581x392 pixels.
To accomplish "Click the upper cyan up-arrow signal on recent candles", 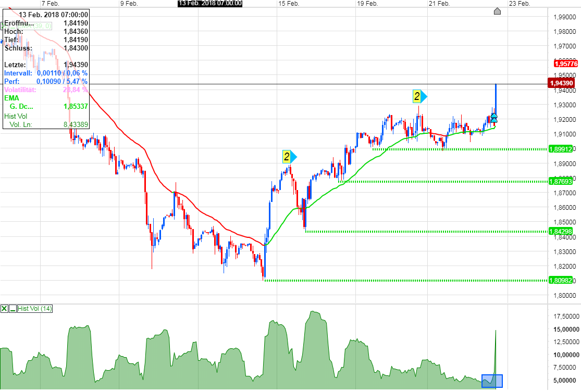I will (494, 116).
